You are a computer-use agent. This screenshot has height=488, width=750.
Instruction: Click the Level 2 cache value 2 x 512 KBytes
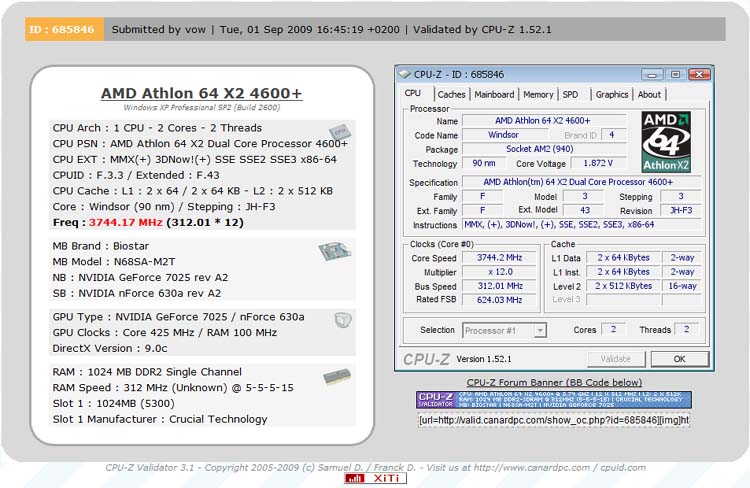[623, 286]
